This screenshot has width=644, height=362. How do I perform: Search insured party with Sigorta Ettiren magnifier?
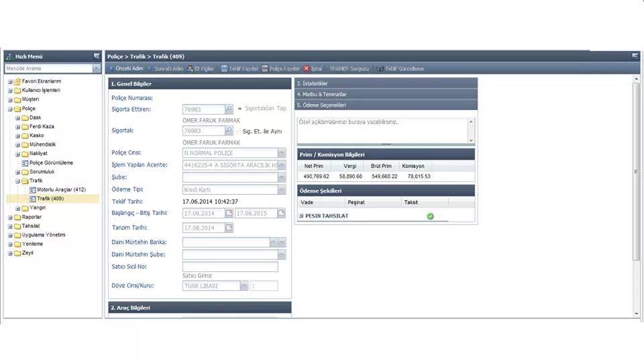tap(229, 109)
